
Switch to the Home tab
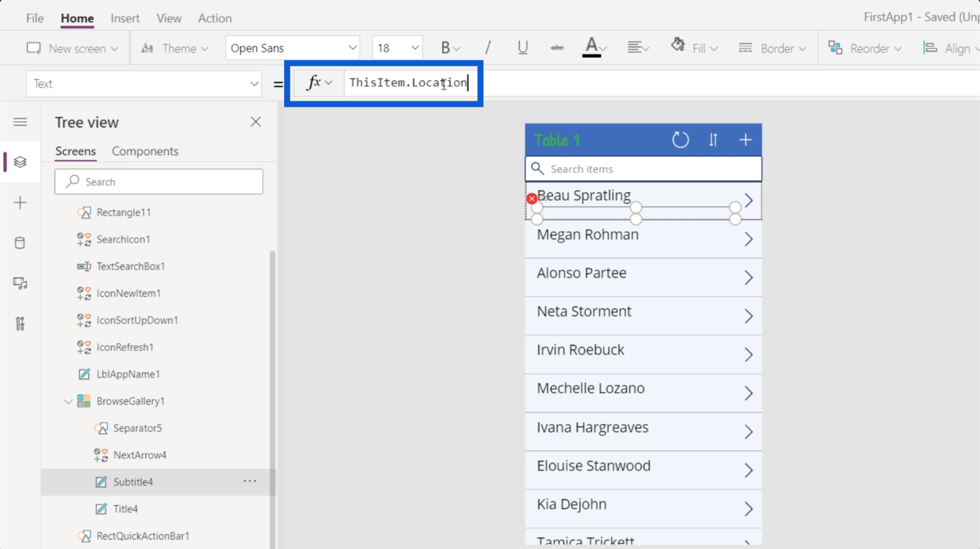coord(77,18)
